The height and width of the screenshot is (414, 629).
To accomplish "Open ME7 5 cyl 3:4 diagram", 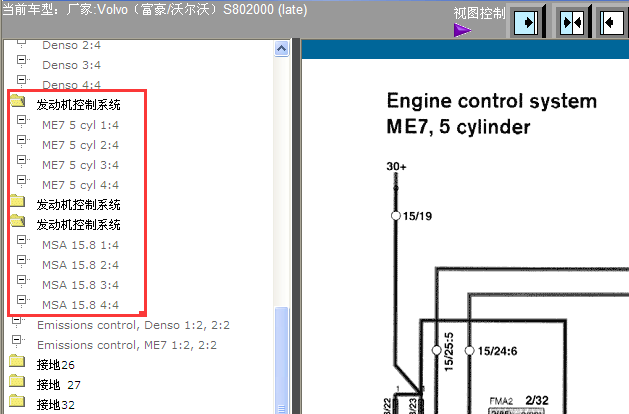I will pyautogui.click(x=80, y=165).
